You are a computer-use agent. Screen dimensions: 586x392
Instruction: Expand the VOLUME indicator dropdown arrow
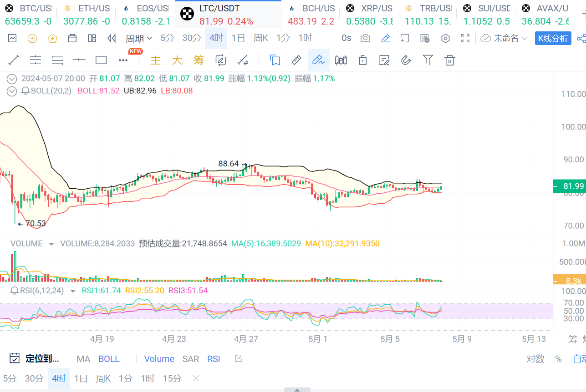(51, 244)
